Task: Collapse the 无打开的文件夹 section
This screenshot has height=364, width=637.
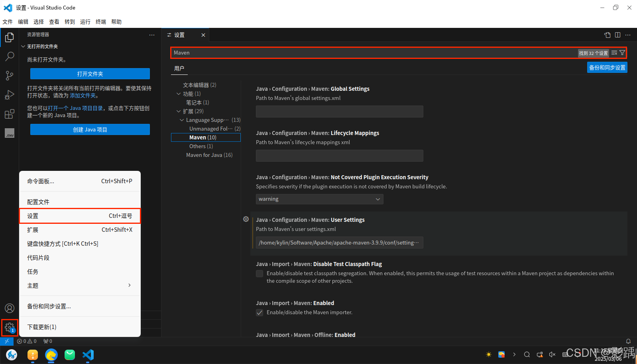Action: [x=23, y=47]
